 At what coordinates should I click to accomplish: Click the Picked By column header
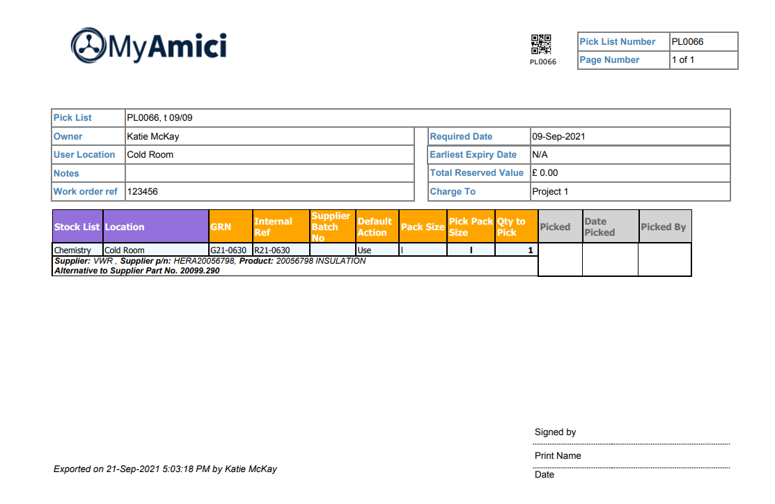pyautogui.click(x=665, y=227)
